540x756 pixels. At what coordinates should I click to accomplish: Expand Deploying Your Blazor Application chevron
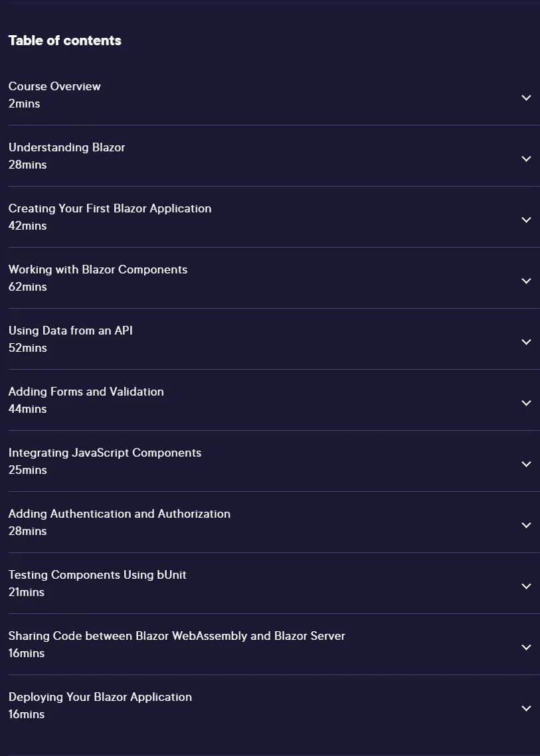click(x=526, y=708)
